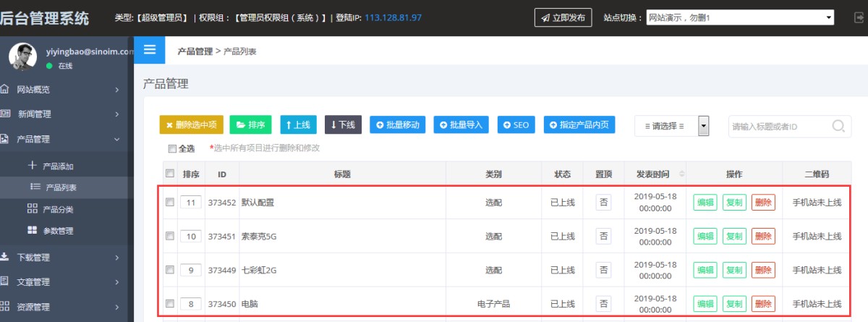Click 复制 for the 索泰克5G row
The image size is (868, 322).
[734, 236]
